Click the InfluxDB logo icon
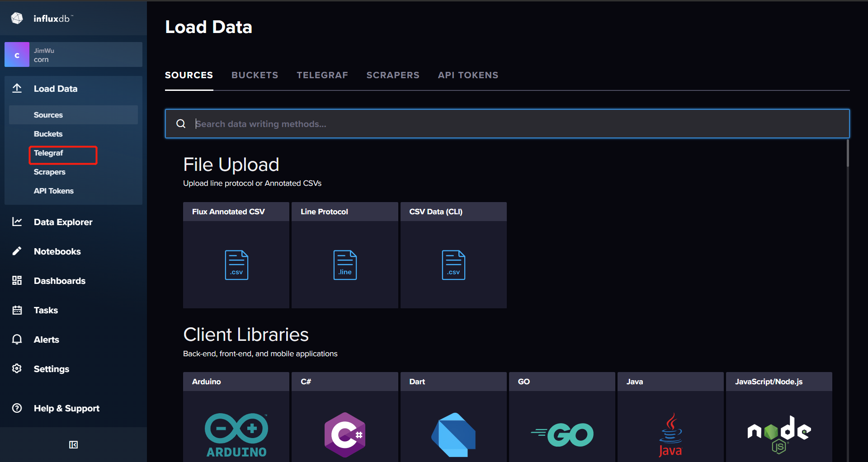 click(x=17, y=18)
